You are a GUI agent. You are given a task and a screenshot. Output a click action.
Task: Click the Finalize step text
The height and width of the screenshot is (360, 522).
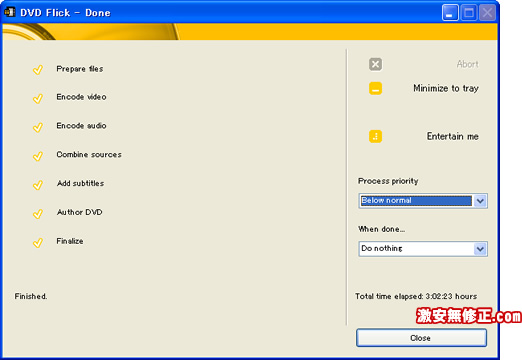[70, 241]
